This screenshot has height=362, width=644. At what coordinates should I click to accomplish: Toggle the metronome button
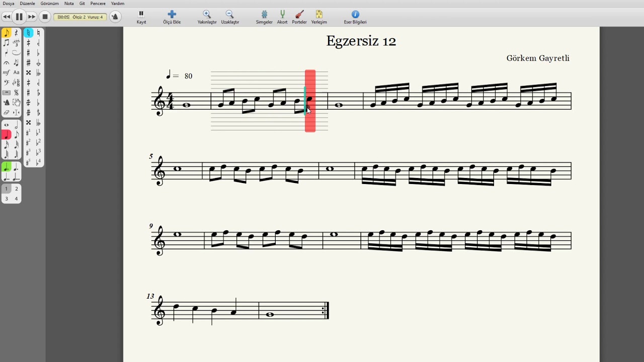115,17
